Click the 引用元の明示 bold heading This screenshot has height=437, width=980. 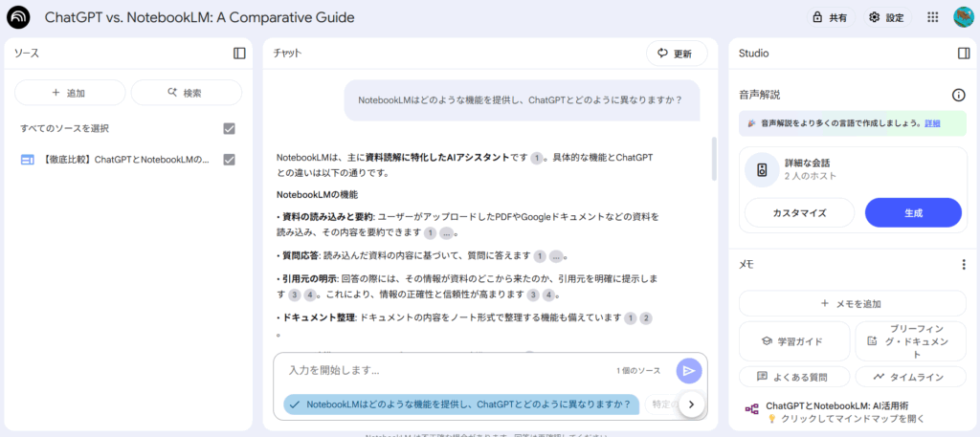coord(309,278)
